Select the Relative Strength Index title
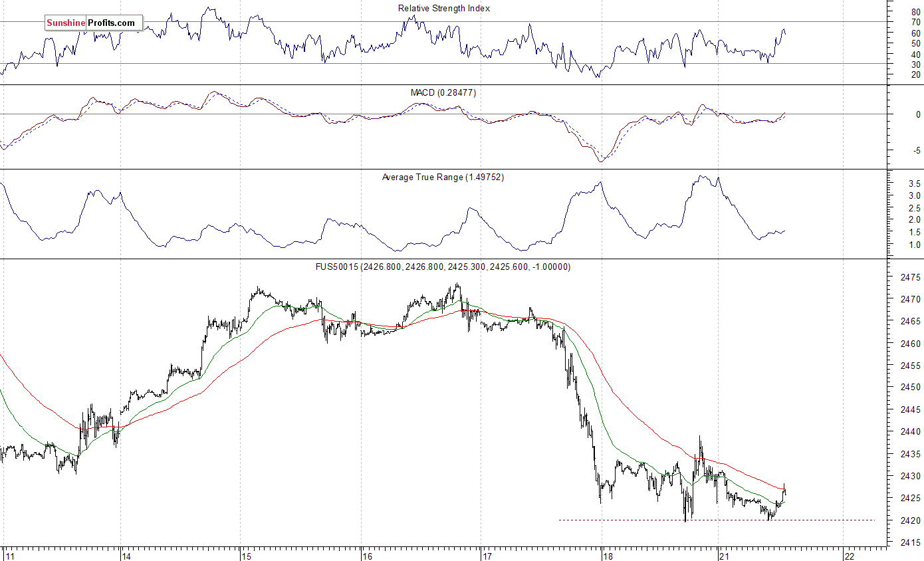 click(x=444, y=8)
